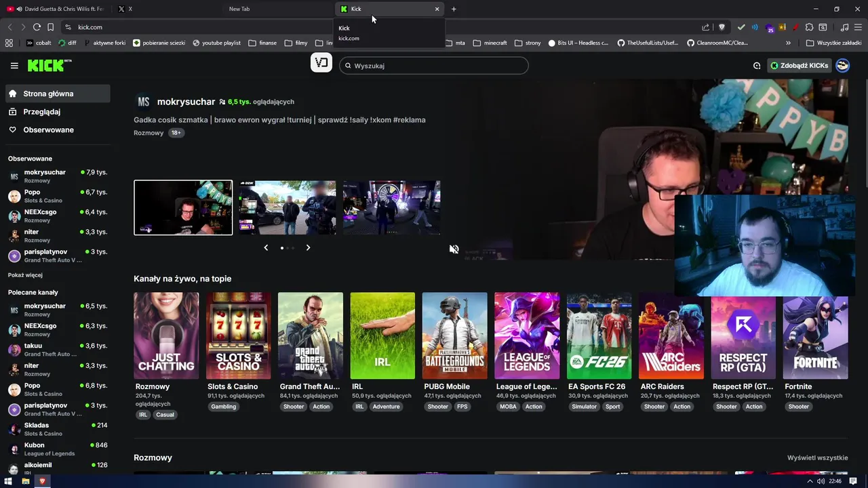Switch to the David Guetta YouTube tab

tap(56, 9)
